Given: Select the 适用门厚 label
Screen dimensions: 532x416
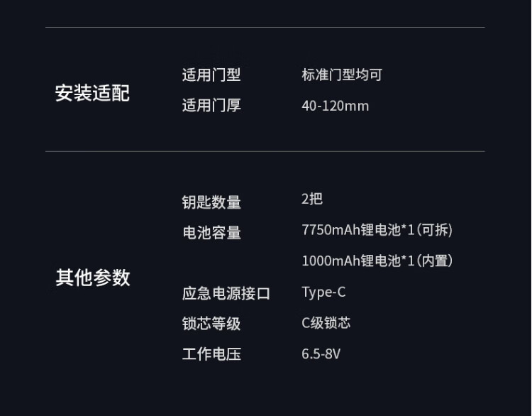Looking at the screenshot, I should [x=211, y=106].
